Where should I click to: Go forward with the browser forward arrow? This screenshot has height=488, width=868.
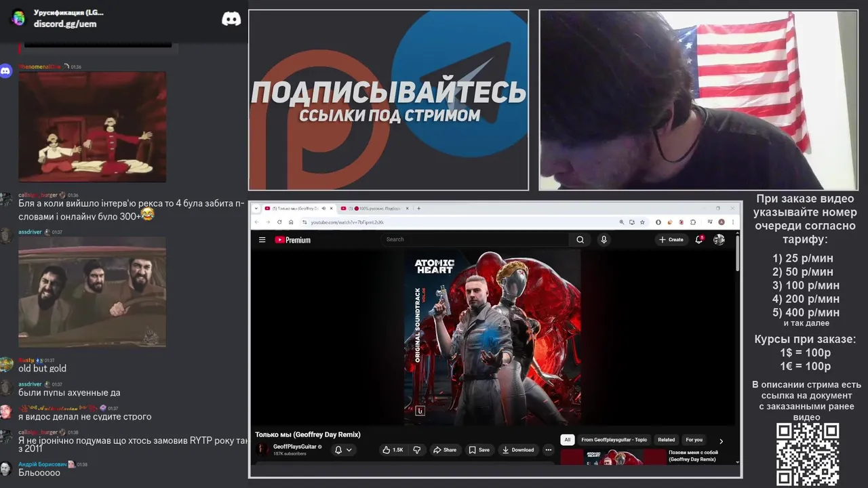(x=268, y=222)
